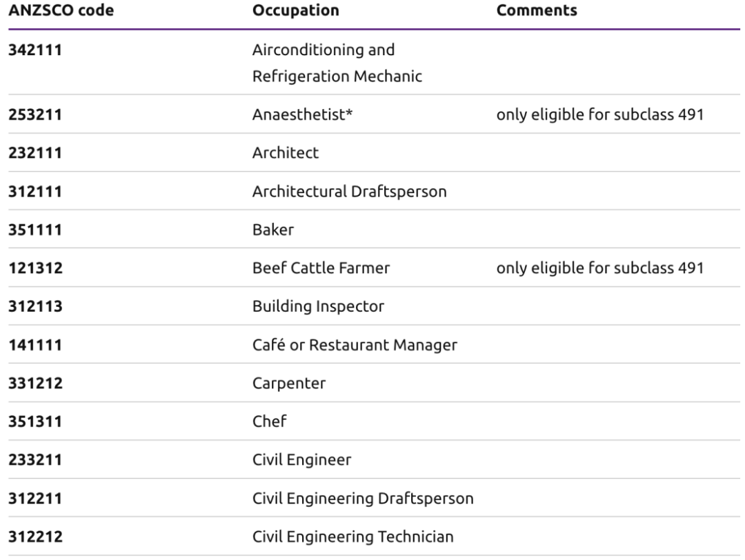Select the Civil Engineer occupation
Screen dimensions: 745x560
pyautogui.click(x=301, y=459)
